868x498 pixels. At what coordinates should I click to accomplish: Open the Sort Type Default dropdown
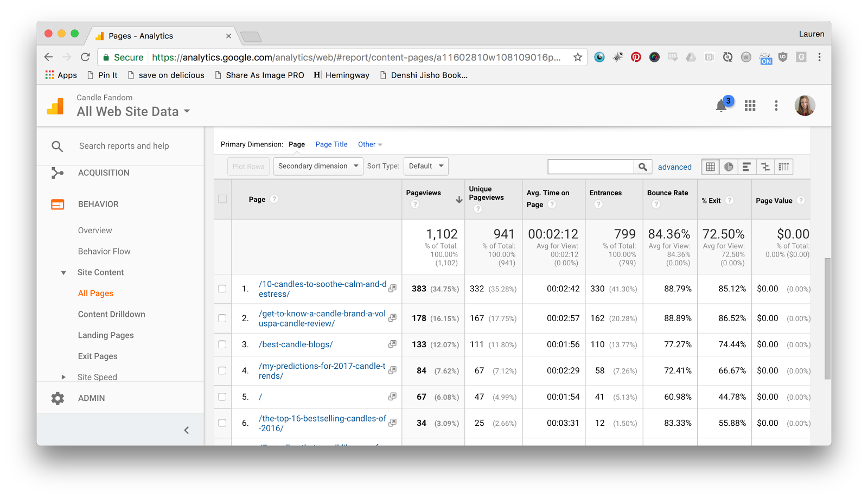click(426, 166)
